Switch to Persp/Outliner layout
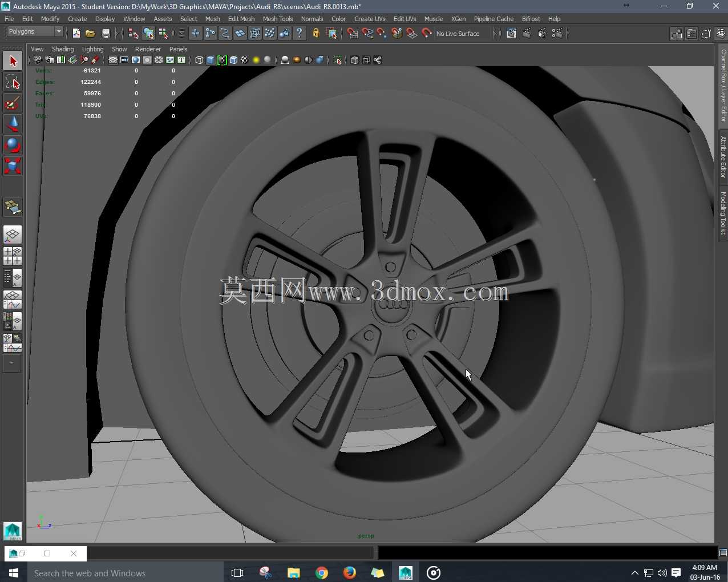Image resolution: width=728 pixels, height=582 pixels. [x=13, y=278]
